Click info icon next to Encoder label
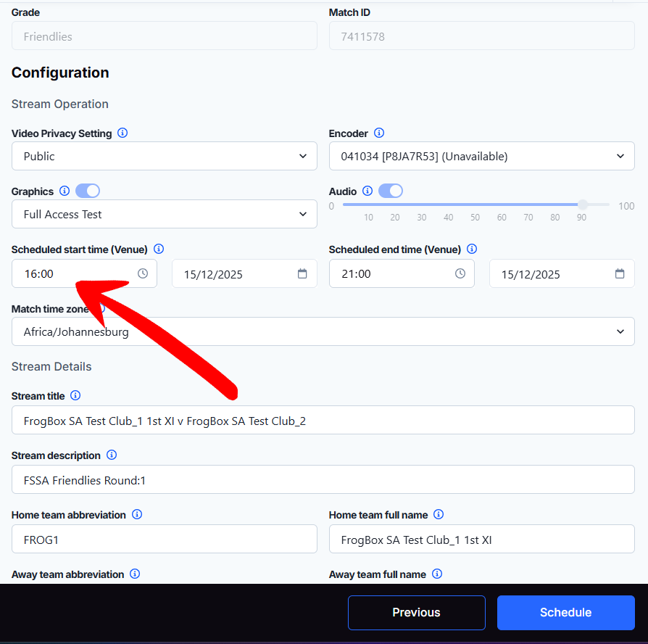The width and height of the screenshot is (648, 644). pyautogui.click(x=379, y=133)
